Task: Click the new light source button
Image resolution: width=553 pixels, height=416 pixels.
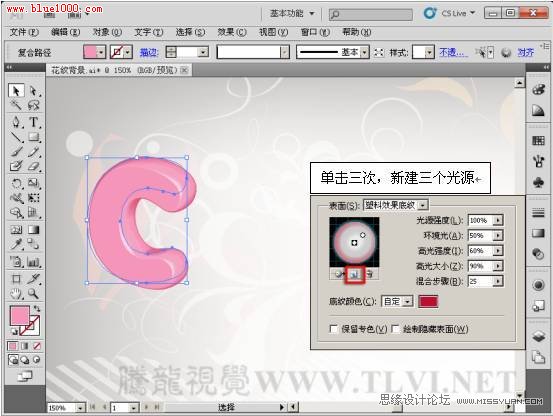Action: (x=355, y=274)
